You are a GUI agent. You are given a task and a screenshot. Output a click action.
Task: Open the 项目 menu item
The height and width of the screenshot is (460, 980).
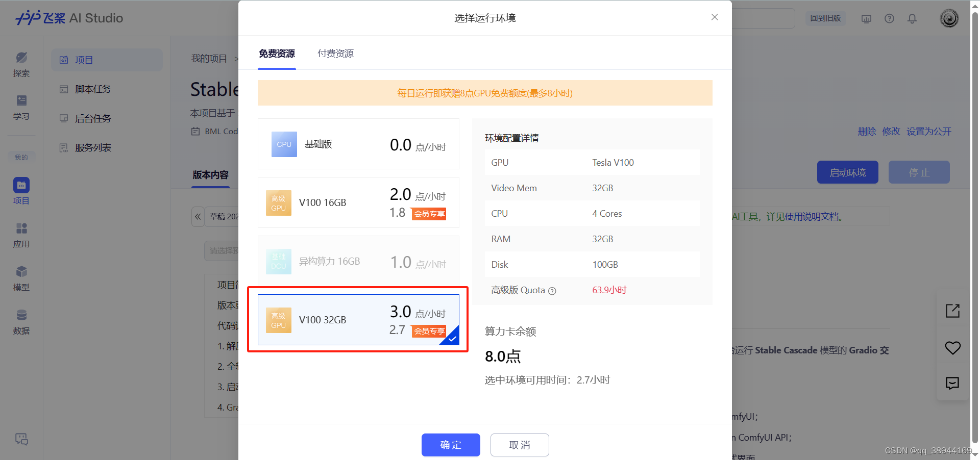click(x=107, y=60)
